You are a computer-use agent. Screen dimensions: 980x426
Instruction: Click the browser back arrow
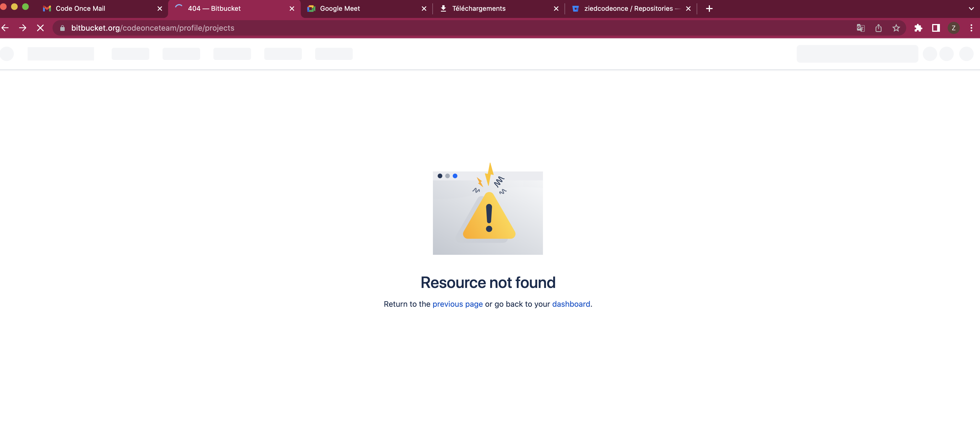point(5,28)
